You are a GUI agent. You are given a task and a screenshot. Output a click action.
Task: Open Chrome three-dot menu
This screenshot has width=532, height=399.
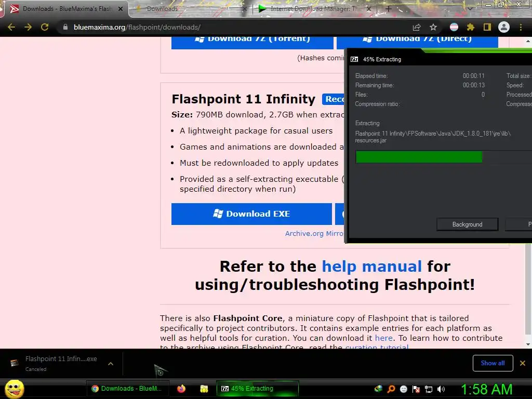521,27
